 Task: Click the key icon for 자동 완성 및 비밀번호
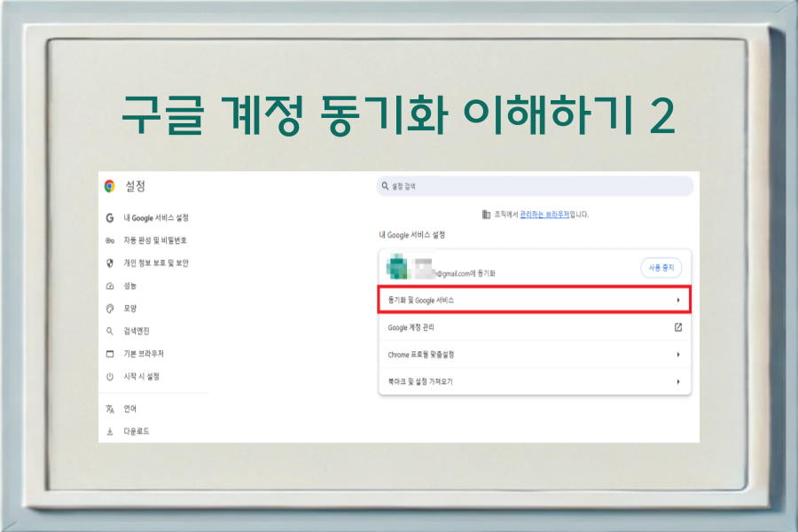click(109, 240)
